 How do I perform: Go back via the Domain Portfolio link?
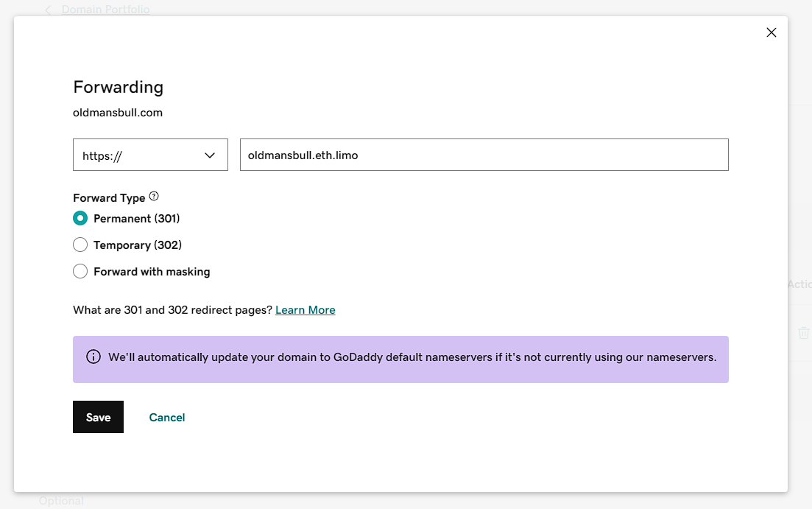click(105, 10)
